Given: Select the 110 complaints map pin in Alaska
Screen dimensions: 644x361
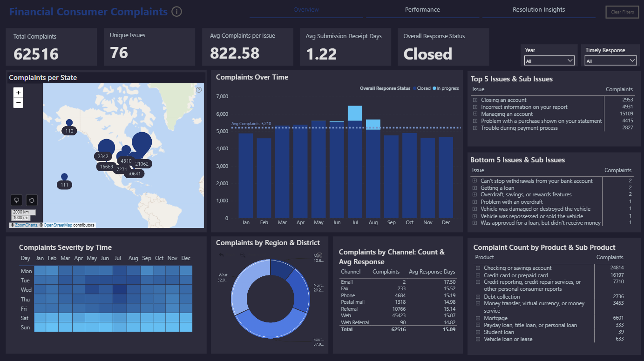Looking at the screenshot, I should tap(69, 123).
